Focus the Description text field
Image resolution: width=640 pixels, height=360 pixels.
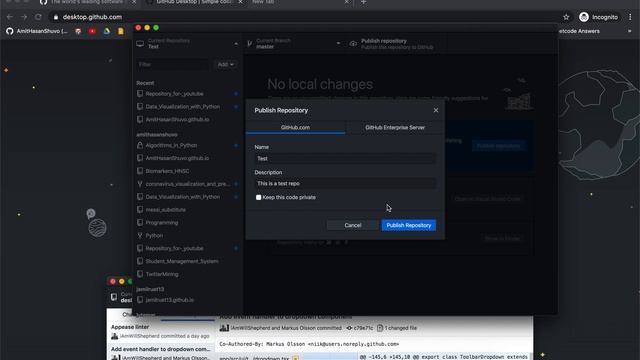[x=345, y=184]
